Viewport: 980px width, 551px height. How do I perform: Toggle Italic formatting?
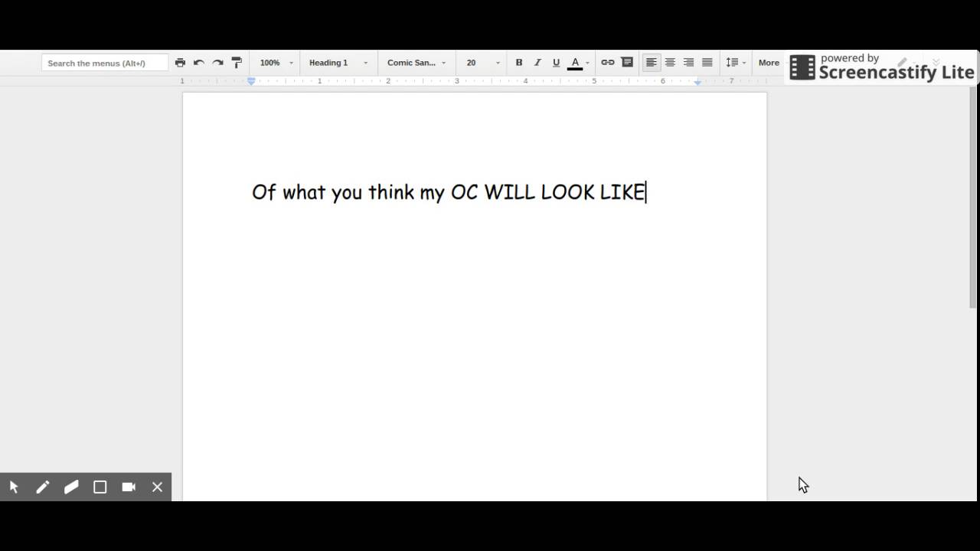537,63
